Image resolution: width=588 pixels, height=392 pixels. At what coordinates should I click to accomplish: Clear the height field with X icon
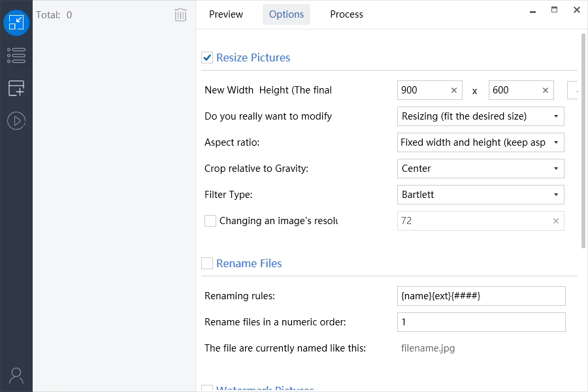(x=546, y=90)
